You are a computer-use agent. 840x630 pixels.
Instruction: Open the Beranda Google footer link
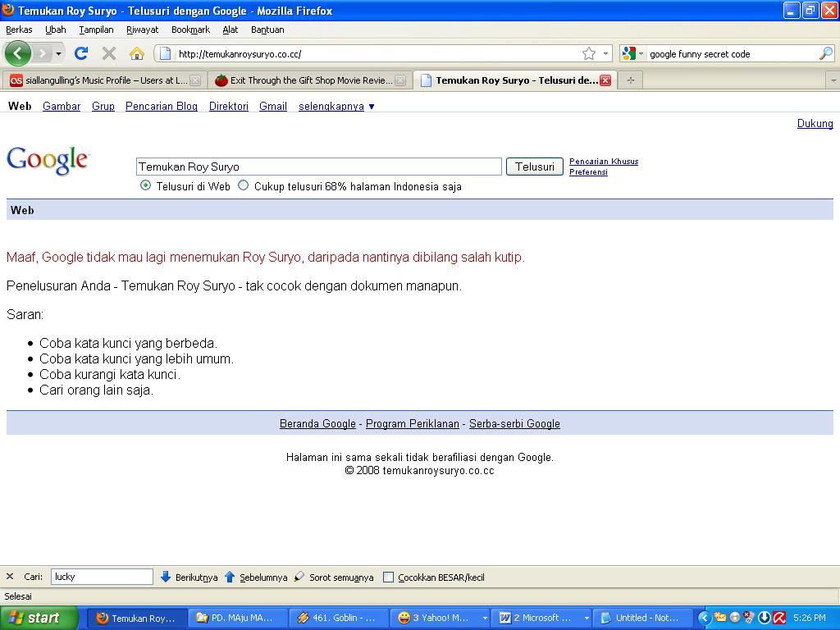(x=317, y=424)
